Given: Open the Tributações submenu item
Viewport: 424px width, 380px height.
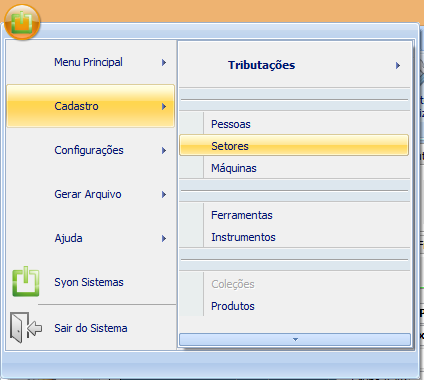Looking at the screenshot, I should [x=294, y=65].
